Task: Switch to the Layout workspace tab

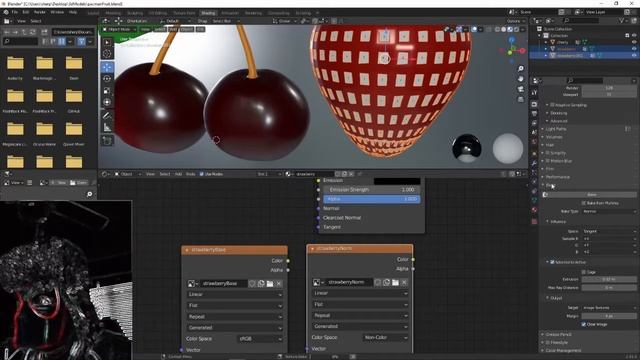Action: pos(93,13)
